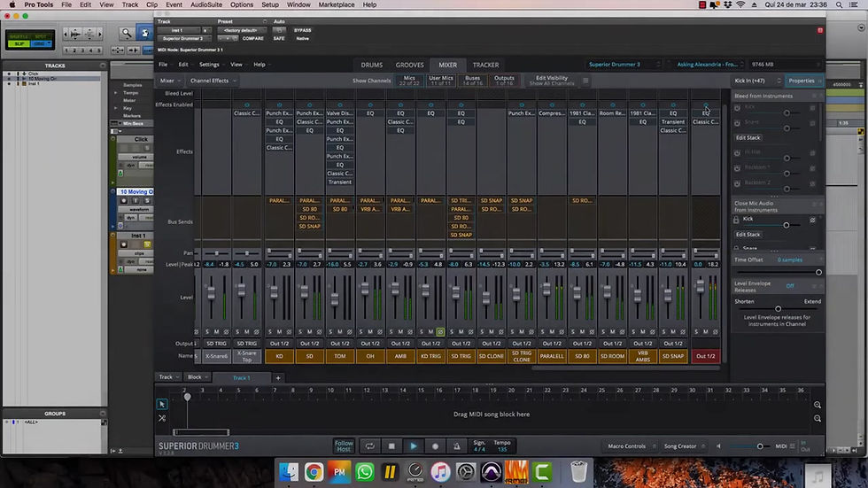
Task: Open the Asking Alexandria preset dropdown
Action: tap(710, 65)
